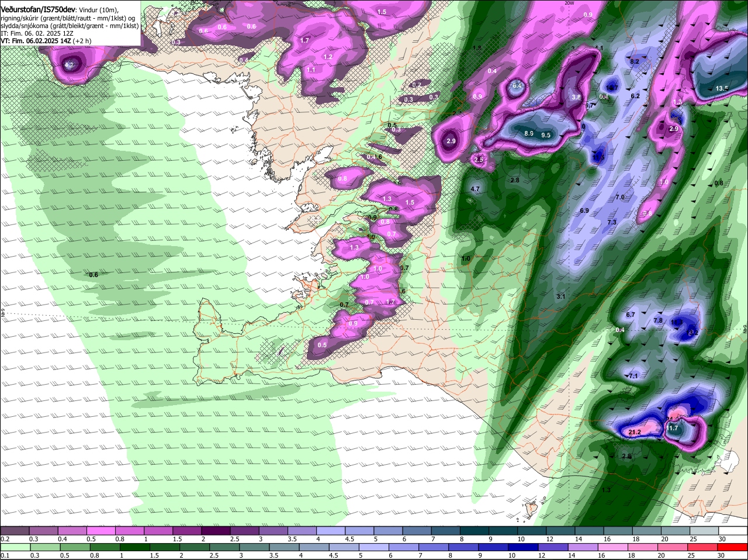The height and width of the screenshot is (560, 748).
Task: Select the 3.8 value in the purple band
Action: 576,97
